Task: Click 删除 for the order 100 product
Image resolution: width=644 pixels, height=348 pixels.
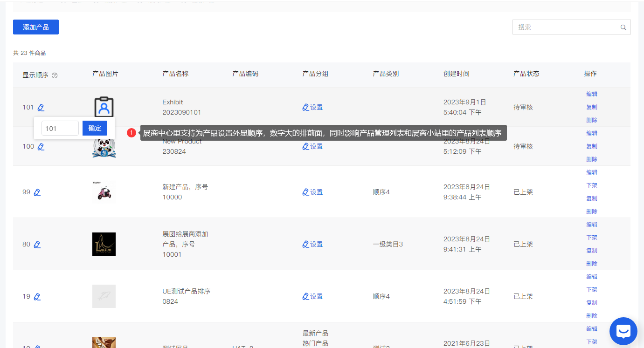Action: [592, 159]
